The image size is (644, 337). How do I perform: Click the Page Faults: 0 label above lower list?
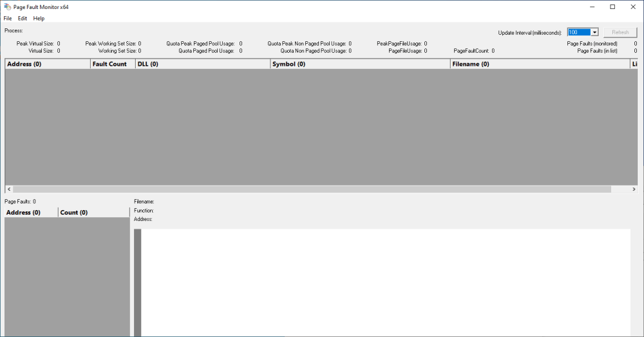coord(20,202)
